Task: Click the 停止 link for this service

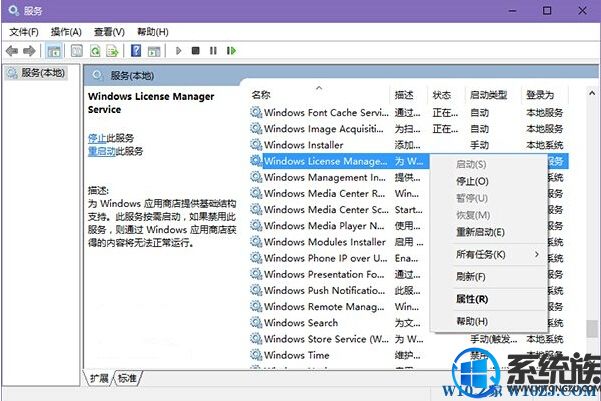Action: click(97, 138)
